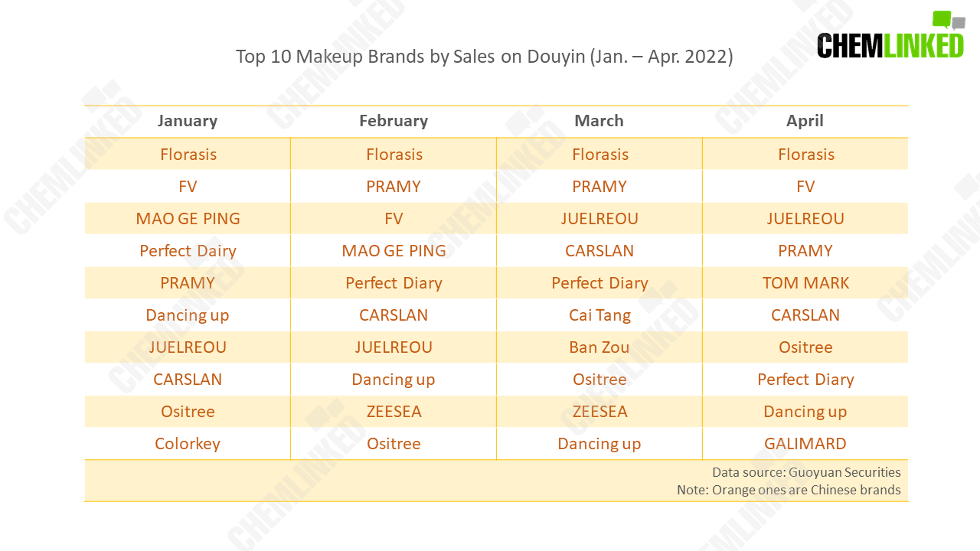Screen dimensions: 980x551
Task: Click the ChemLinked logo
Action: coord(890,35)
